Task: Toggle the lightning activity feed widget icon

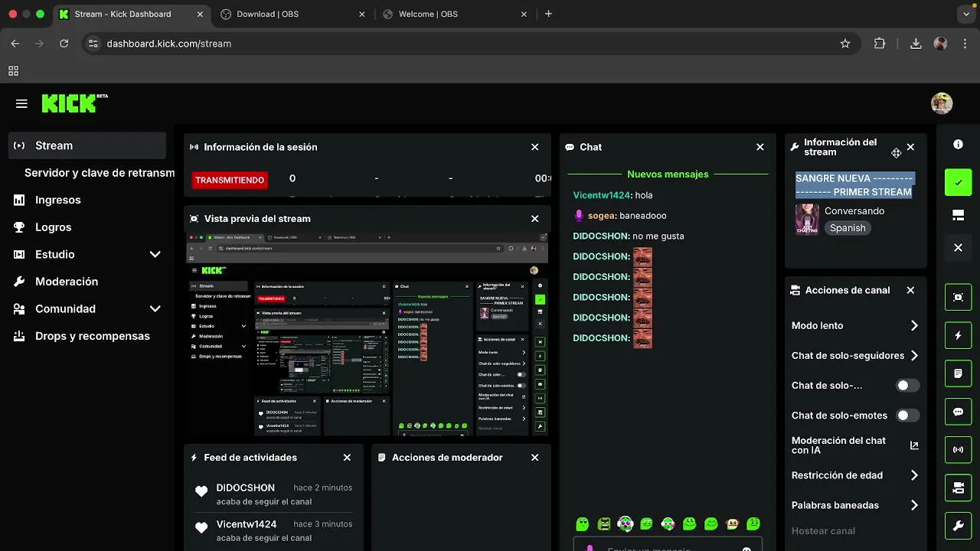Action: click(958, 335)
